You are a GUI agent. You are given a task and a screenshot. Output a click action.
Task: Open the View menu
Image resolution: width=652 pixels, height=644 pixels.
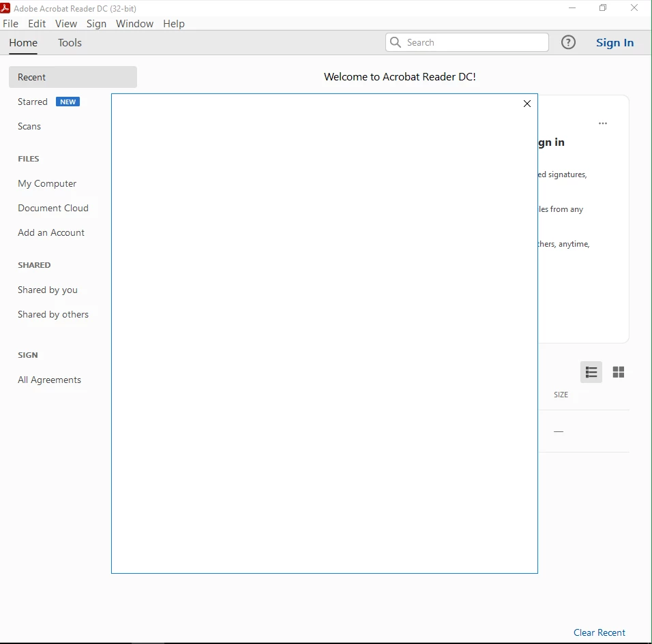click(66, 24)
